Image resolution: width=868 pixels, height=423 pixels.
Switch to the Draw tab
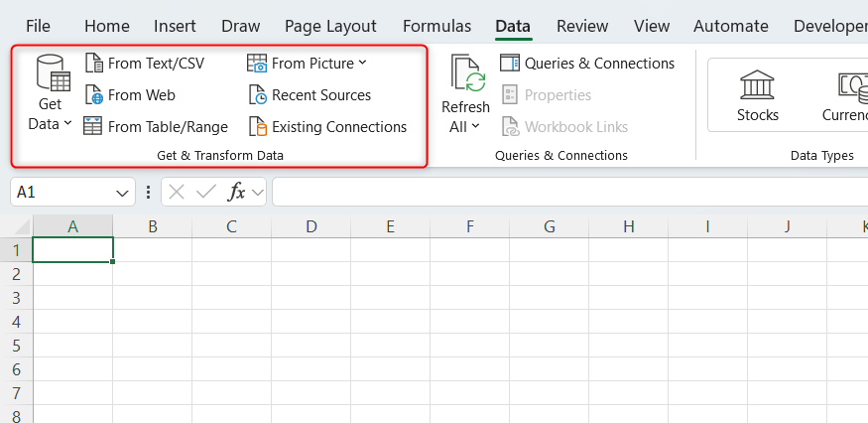pyautogui.click(x=241, y=26)
